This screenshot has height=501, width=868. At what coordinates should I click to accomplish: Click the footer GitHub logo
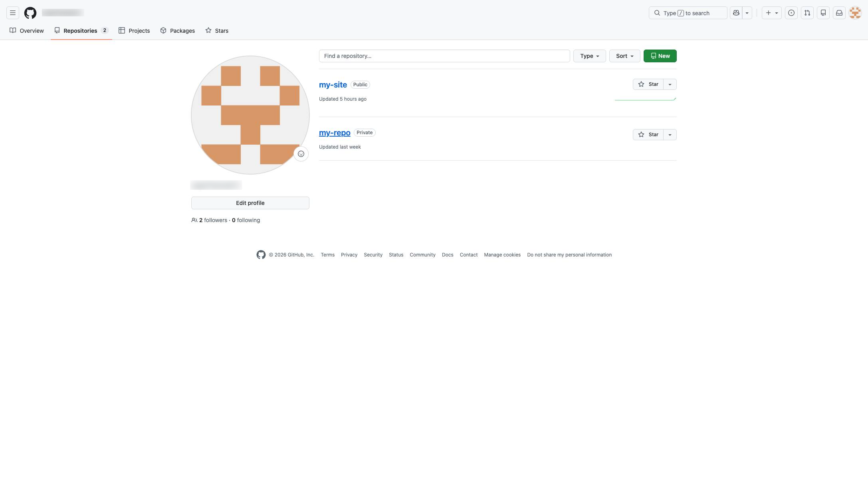coord(261,255)
